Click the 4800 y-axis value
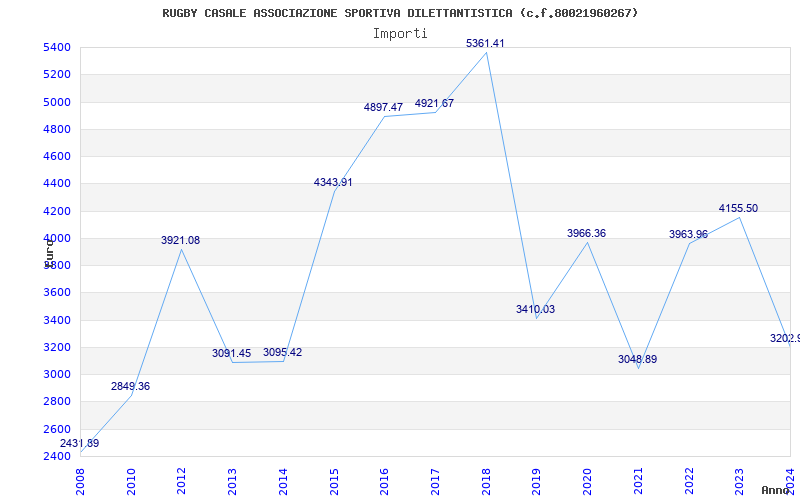 coord(56,130)
